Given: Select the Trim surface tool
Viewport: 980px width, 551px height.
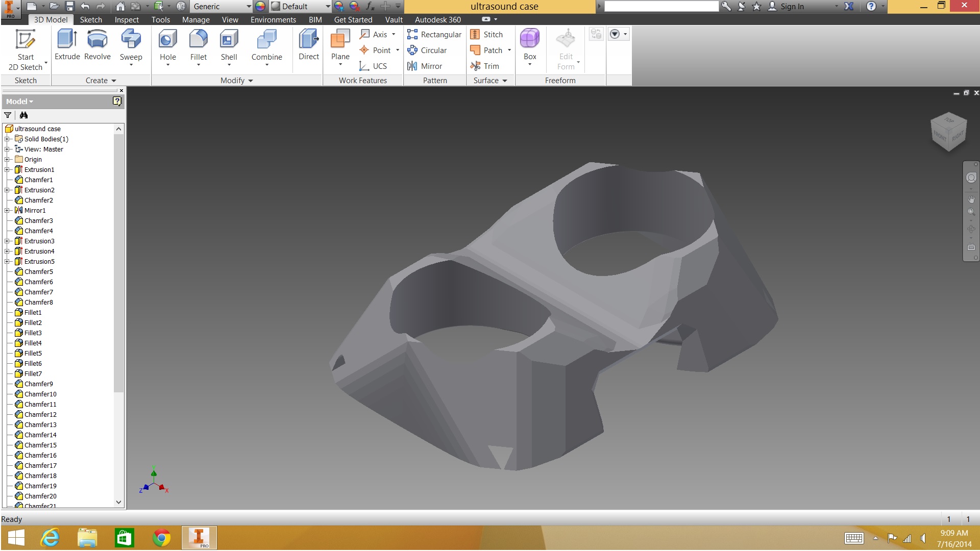Looking at the screenshot, I should pyautogui.click(x=485, y=66).
